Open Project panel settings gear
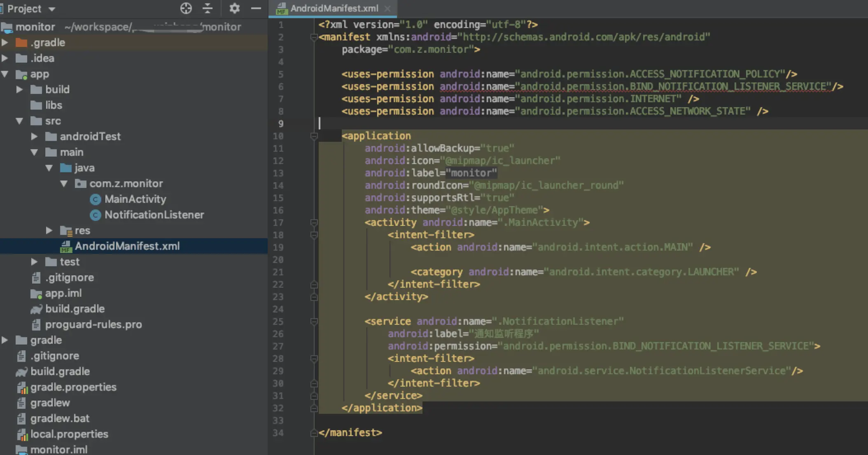 (x=234, y=8)
